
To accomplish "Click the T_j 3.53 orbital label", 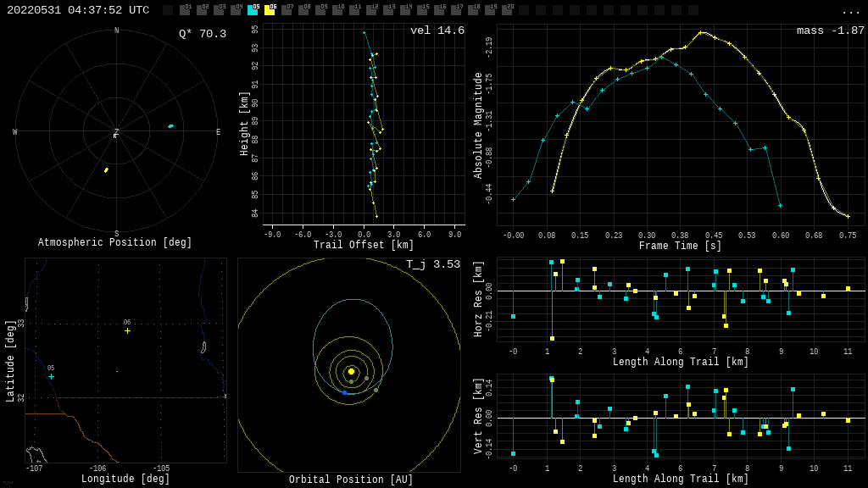I will (432, 264).
